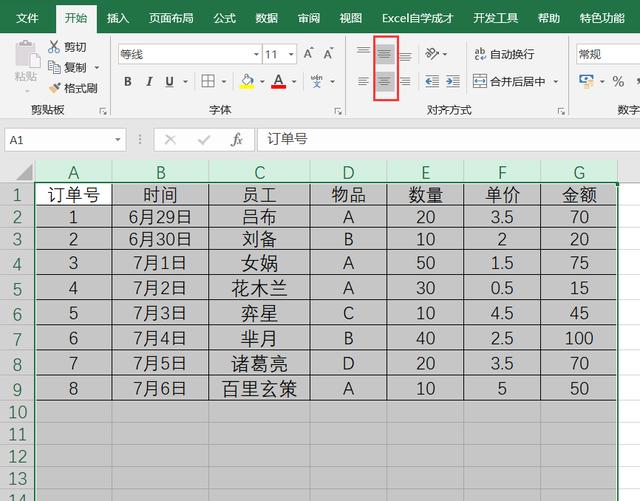
Task: Switch to the Page Layout (页面布局) tab
Action: (x=171, y=18)
